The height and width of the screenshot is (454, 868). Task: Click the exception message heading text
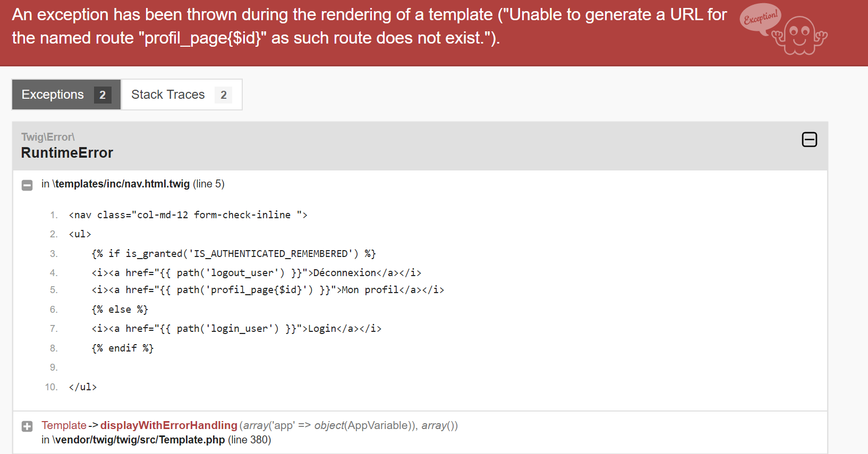[x=369, y=26]
